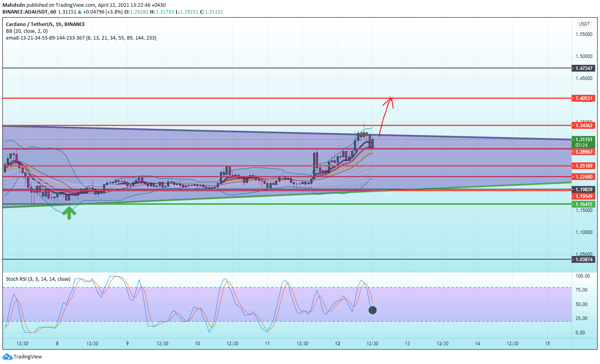The height and width of the screenshot is (364, 600).
Task: Click the 1.10000 price axis value
Action: (x=584, y=232)
